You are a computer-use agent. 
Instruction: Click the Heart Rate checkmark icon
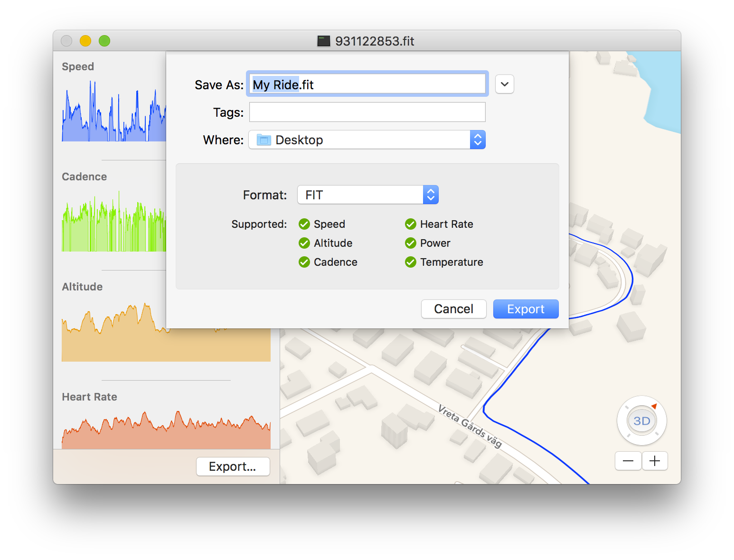[x=411, y=224]
